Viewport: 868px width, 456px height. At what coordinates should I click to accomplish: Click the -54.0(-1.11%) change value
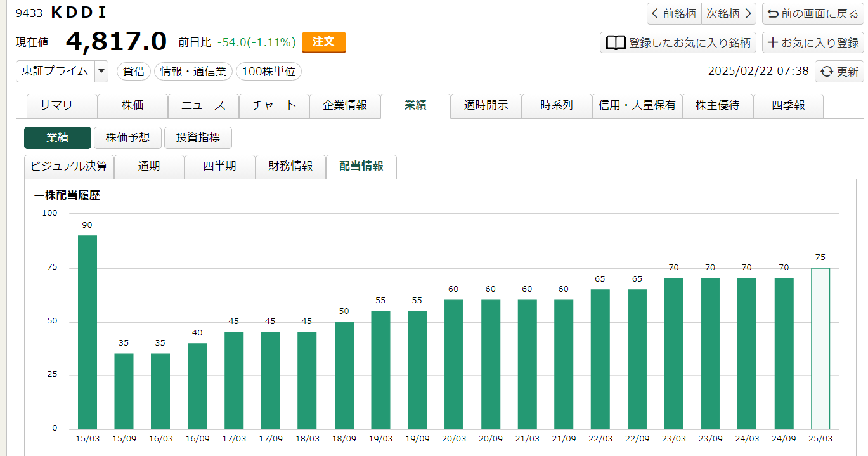pyautogui.click(x=257, y=42)
